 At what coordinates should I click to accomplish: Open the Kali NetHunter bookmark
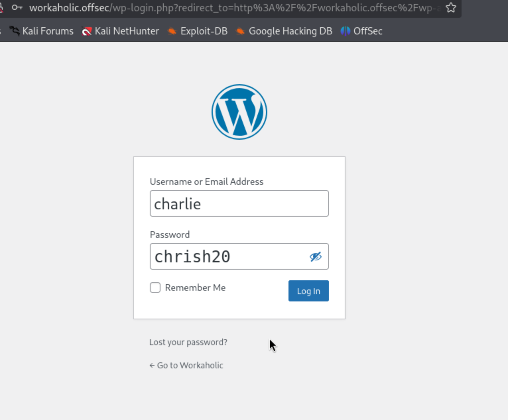tap(120, 31)
